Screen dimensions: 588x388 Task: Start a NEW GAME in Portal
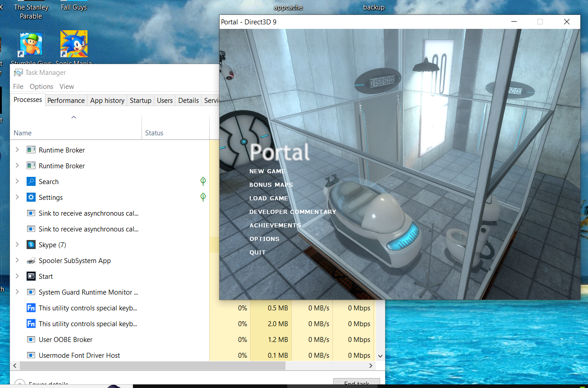click(x=267, y=171)
